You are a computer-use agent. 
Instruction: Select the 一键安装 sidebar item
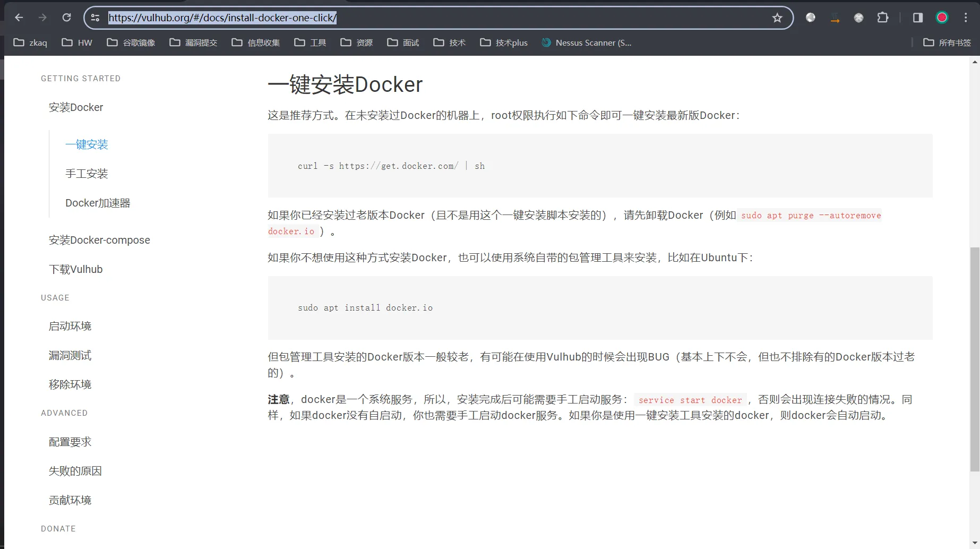coord(87,144)
